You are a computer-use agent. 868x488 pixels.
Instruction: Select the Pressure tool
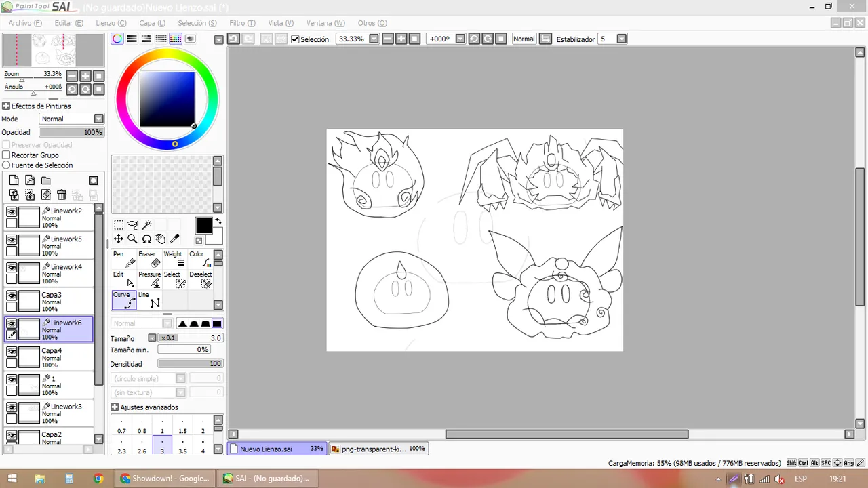149,279
